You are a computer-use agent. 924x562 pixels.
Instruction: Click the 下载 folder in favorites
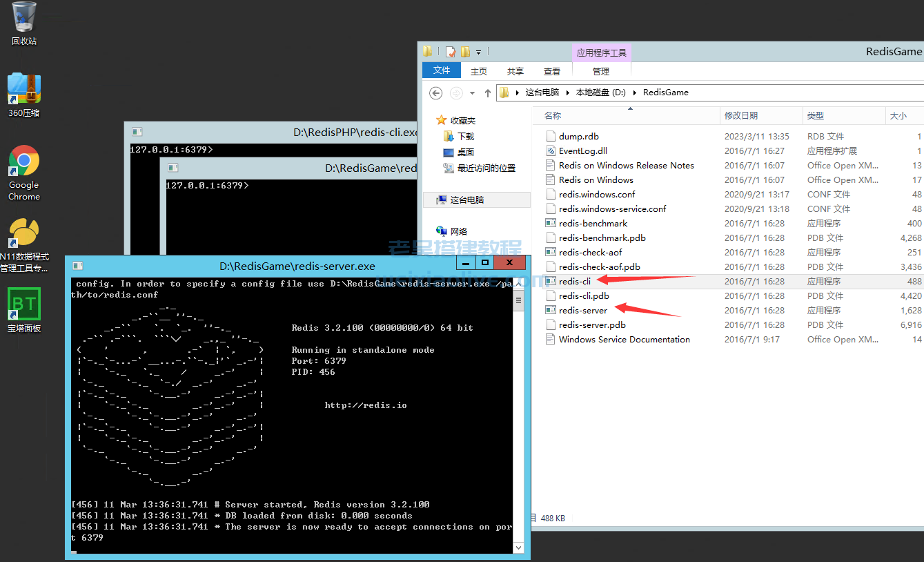click(x=466, y=136)
